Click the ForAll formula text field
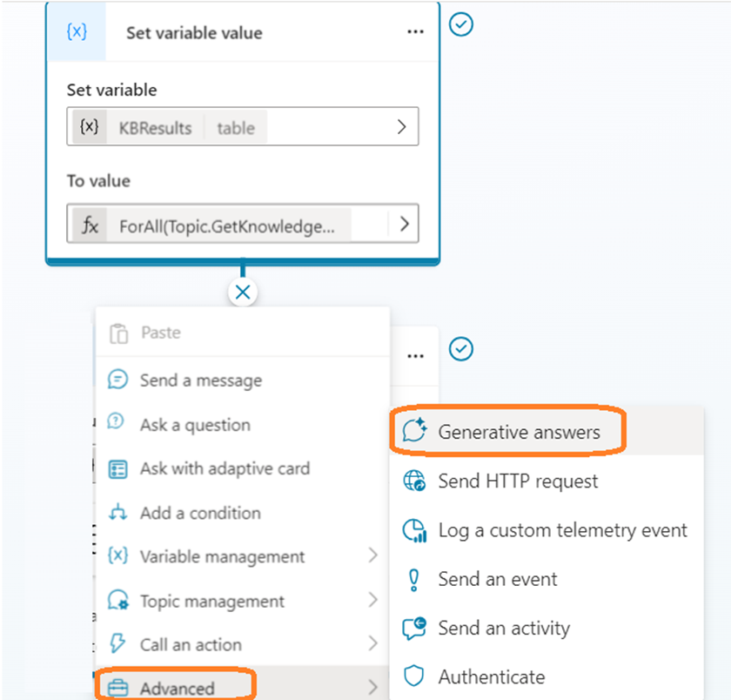Image resolution: width=731 pixels, height=700 pixels. 227,226
